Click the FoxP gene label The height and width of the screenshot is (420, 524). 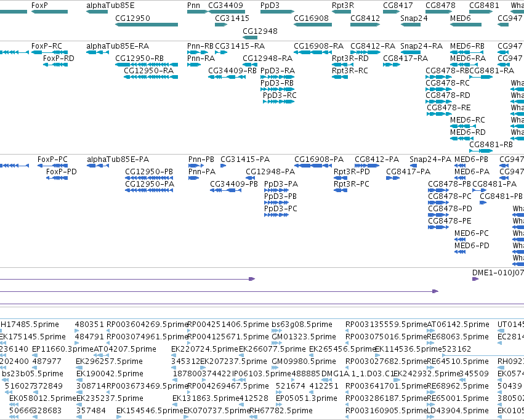tap(39, 6)
